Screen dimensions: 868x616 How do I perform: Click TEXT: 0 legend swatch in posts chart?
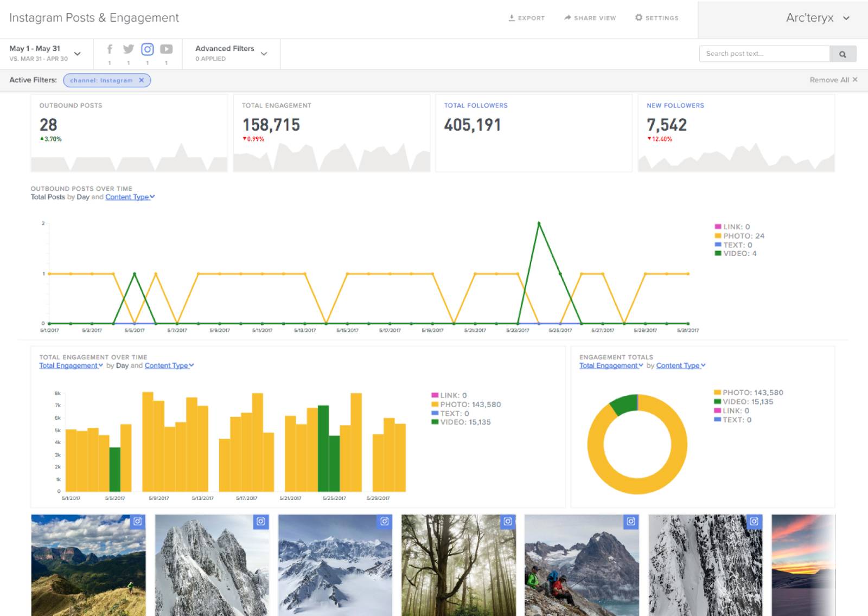[x=718, y=245]
